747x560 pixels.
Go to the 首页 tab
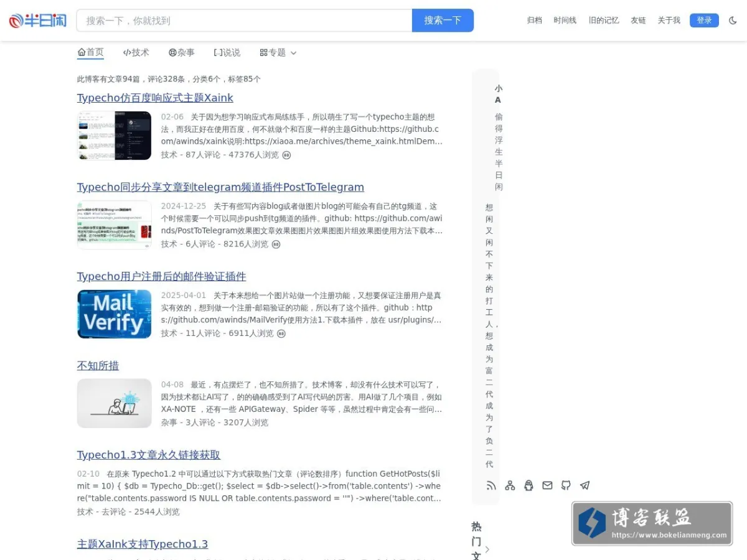tap(90, 53)
